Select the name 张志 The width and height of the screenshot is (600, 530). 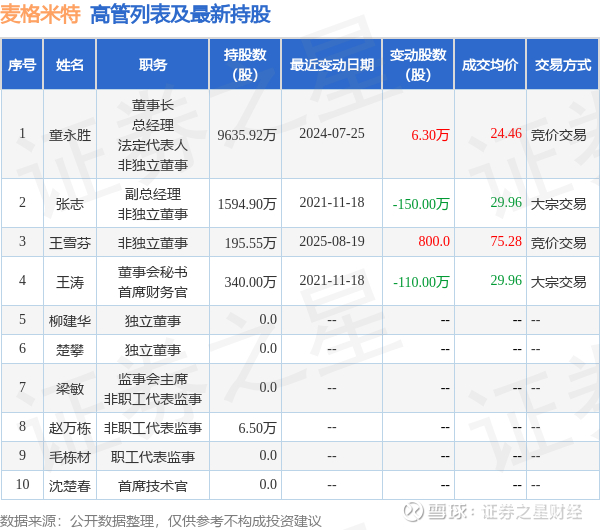(70, 204)
